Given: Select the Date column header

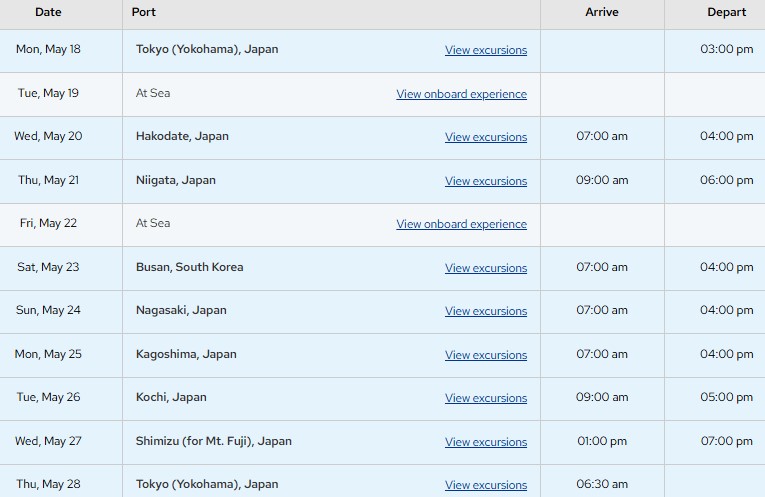Looking at the screenshot, I should click(x=48, y=12).
